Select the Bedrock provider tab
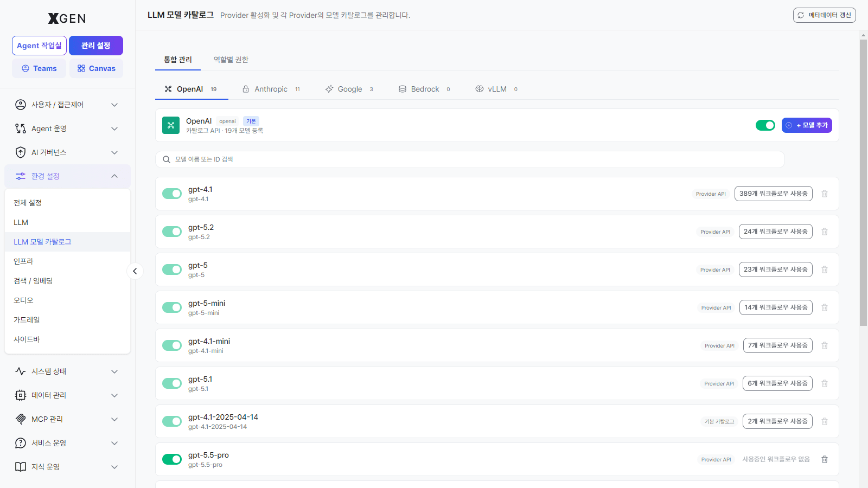Viewport: 868px width, 488px height. (x=425, y=89)
